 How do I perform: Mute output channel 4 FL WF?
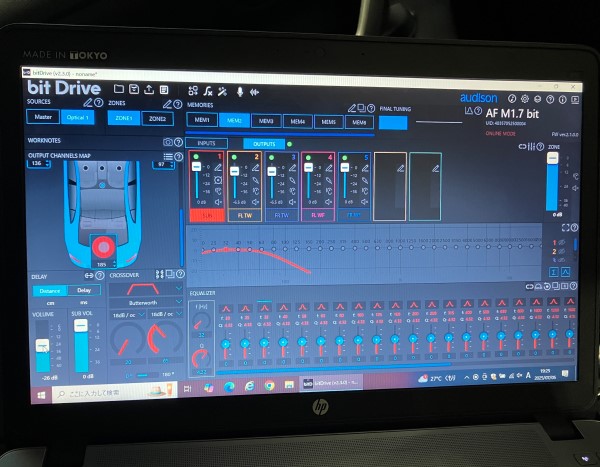pyautogui.click(x=328, y=202)
